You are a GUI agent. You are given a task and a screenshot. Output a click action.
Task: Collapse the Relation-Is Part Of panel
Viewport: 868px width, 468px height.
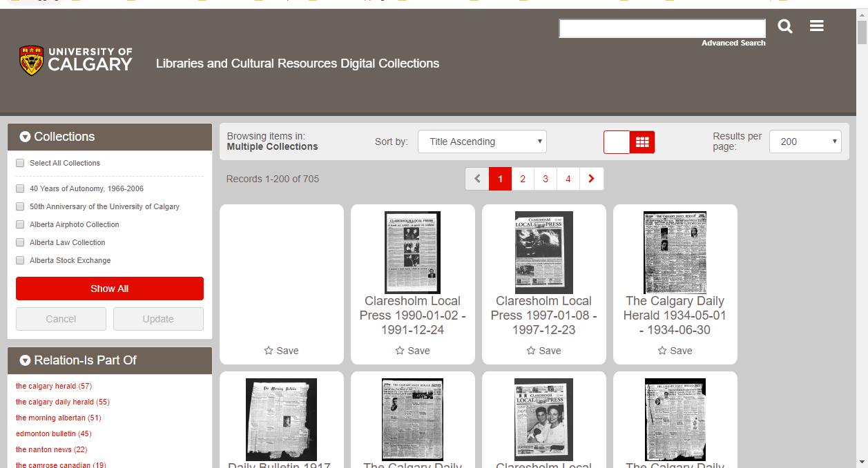[x=26, y=360]
